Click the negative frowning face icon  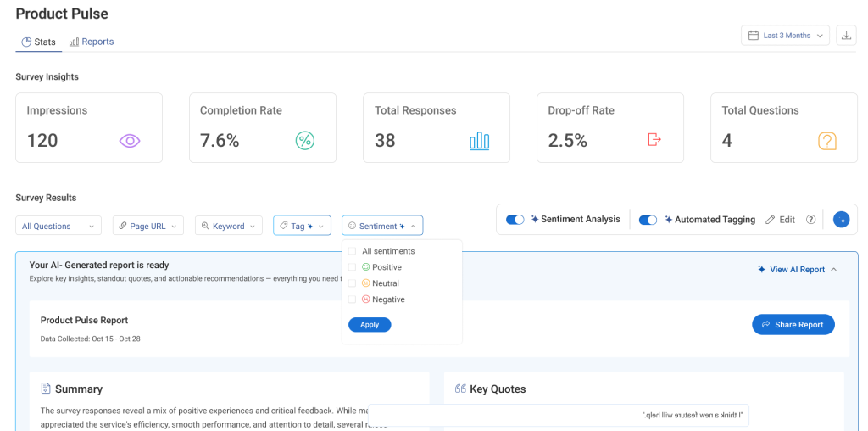click(x=365, y=299)
